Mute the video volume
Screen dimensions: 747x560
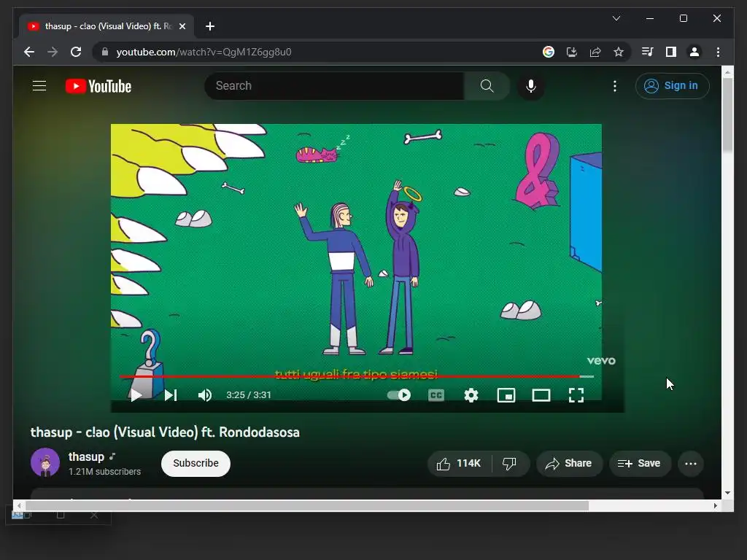pos(205,395)
